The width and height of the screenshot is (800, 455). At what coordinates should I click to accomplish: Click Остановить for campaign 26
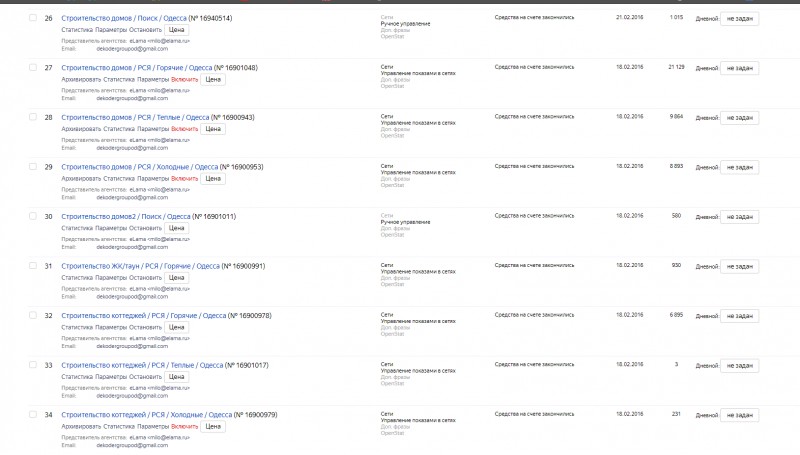[145, 30]
